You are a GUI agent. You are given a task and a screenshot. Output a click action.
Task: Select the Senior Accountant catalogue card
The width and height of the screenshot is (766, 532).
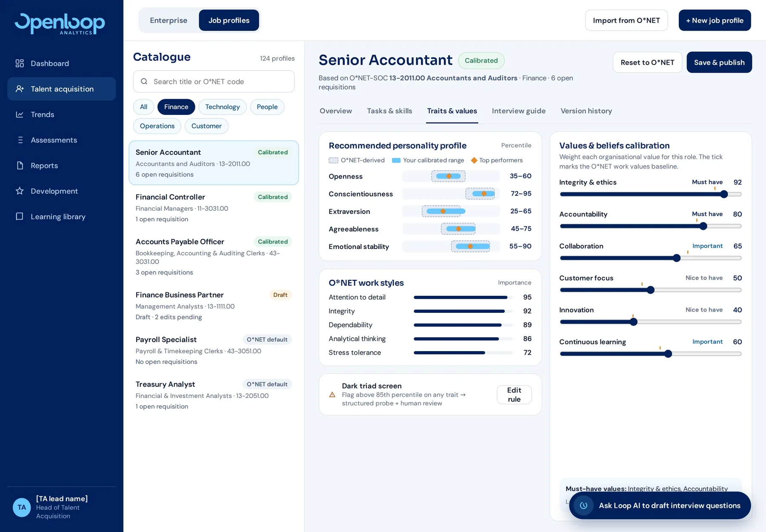[x=214, y=163]
